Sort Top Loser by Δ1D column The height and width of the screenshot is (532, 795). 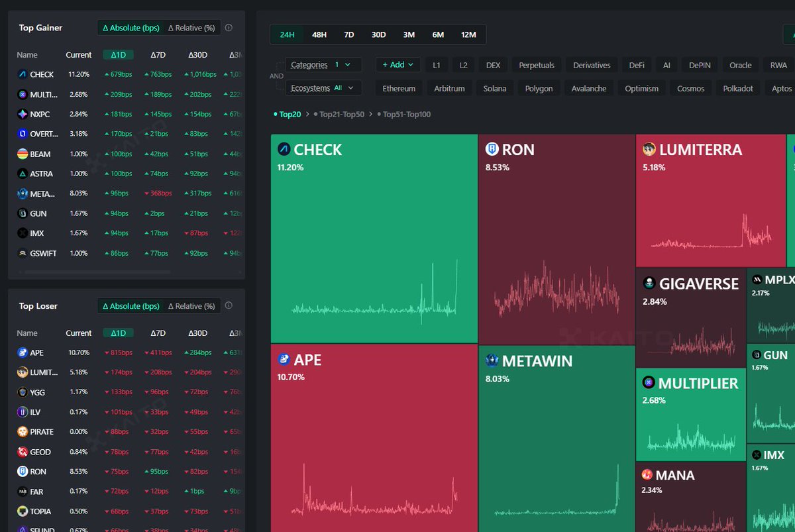click(119, 333)
